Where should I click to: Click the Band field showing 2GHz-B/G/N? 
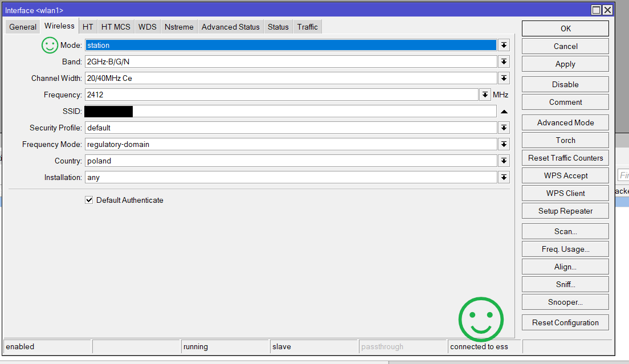(291, 62)
